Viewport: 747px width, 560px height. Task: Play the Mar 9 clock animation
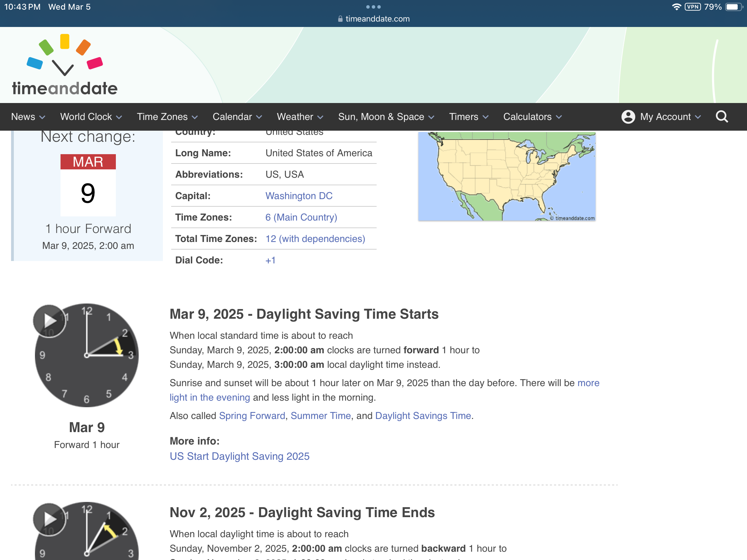[x=49, y=321]
